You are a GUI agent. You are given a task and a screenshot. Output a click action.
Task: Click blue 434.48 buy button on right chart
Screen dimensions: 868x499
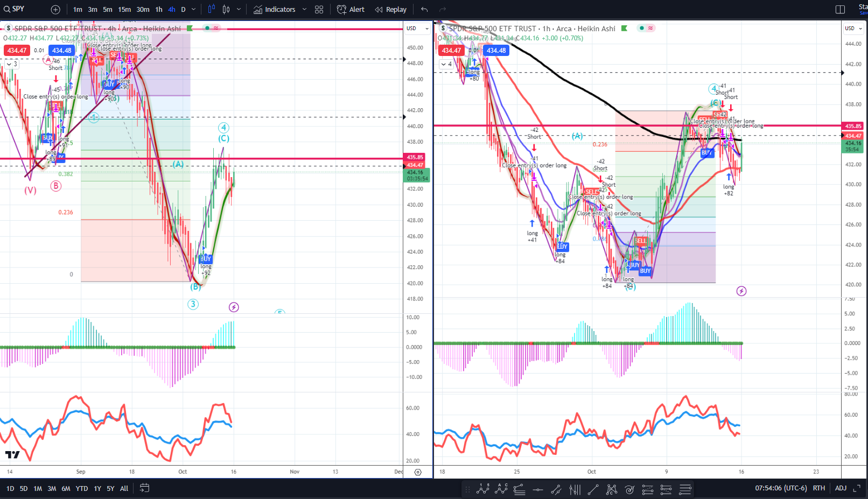[x=496, y=50]
